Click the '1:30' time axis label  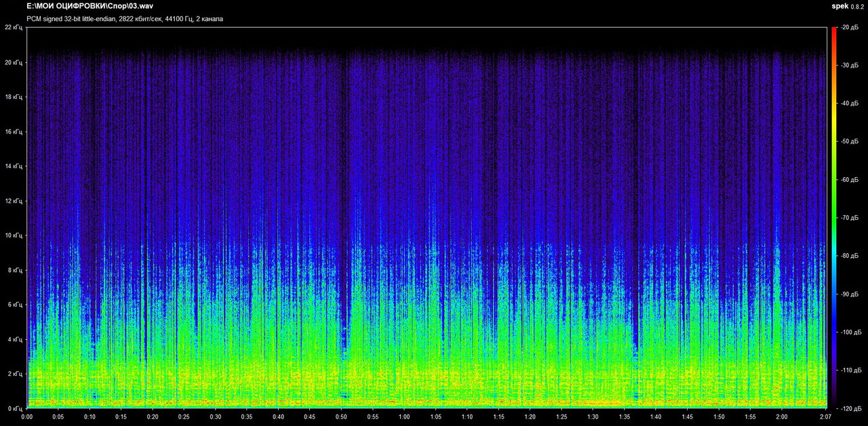point(593,417)
